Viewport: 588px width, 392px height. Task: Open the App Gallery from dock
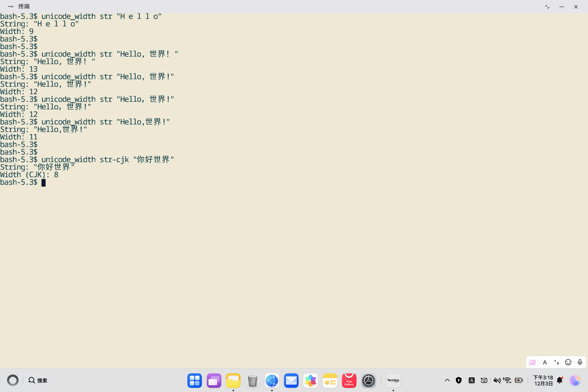(x=349, y=380)
